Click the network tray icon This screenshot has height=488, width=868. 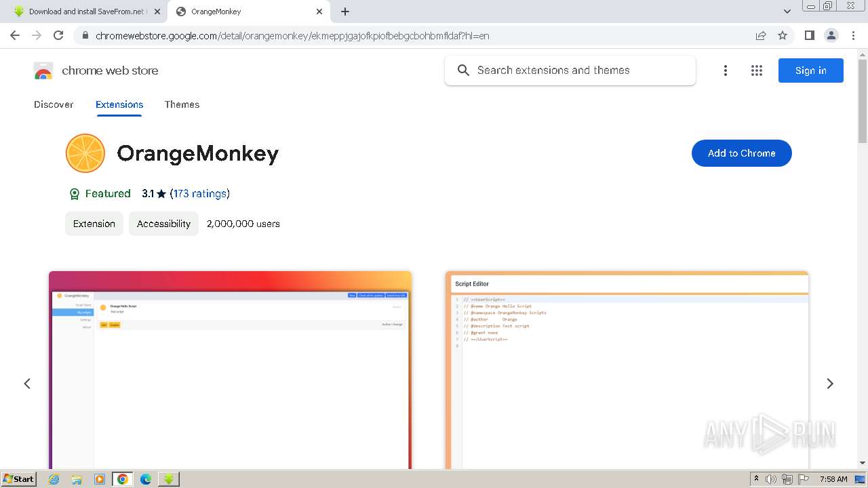point(787,479)
